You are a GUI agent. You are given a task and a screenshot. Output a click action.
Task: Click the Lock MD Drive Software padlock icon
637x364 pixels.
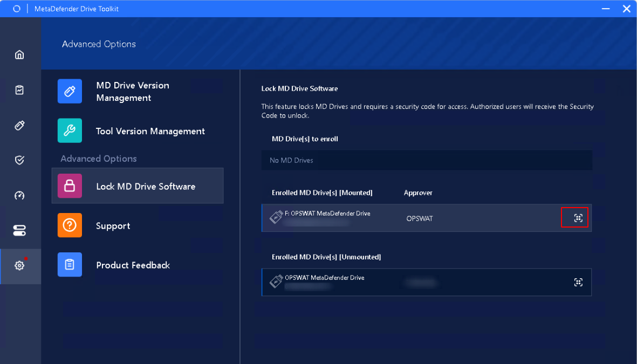(70, 186)
